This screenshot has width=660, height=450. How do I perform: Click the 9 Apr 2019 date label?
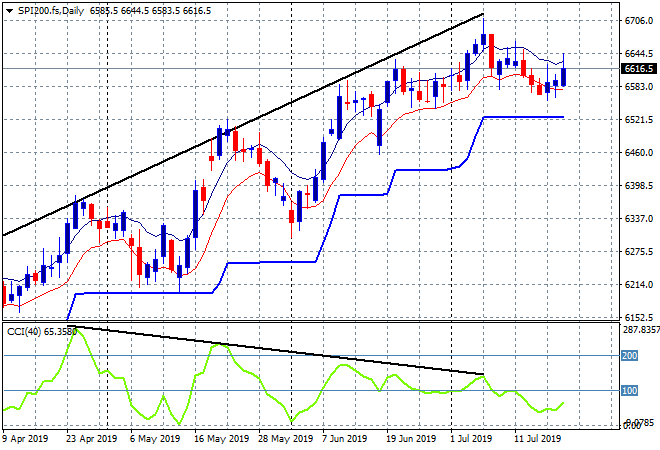pos(25,439)
